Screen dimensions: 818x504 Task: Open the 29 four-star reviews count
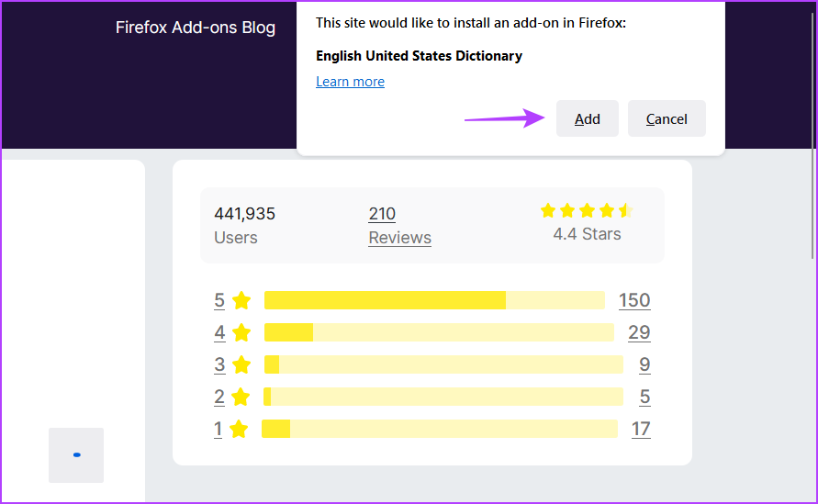click(639, 332)
